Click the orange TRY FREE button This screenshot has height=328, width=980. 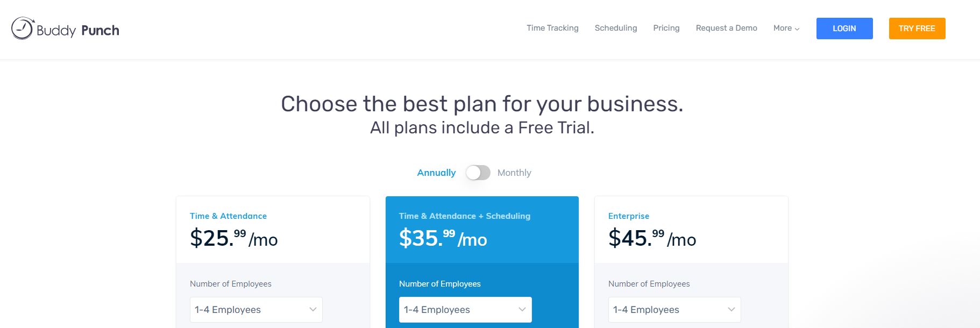point(917,28)
